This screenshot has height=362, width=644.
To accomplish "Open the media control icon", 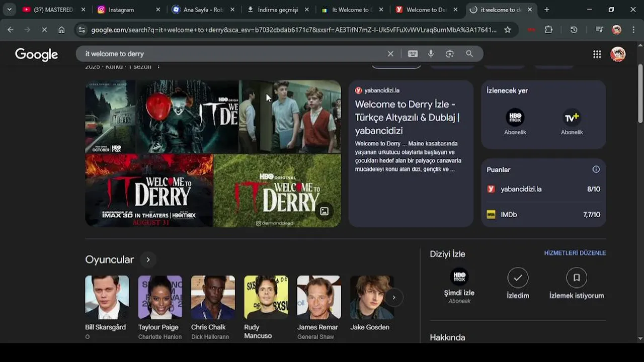I will pyautogui.click(x=599, y=30).
